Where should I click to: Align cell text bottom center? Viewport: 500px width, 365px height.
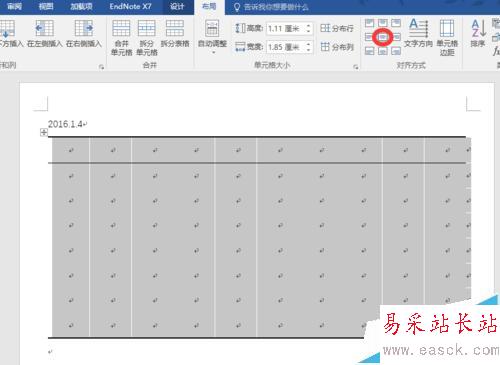pos(383,51)
